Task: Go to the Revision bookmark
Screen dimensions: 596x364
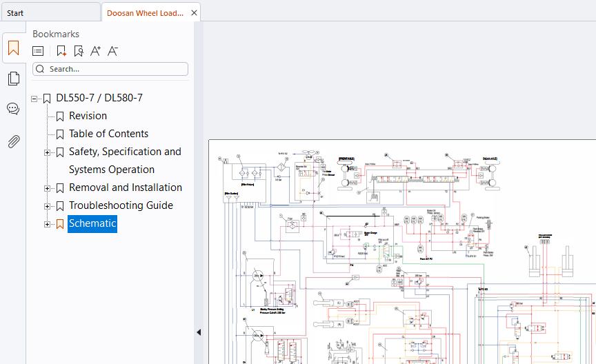Action: [88, 116]
